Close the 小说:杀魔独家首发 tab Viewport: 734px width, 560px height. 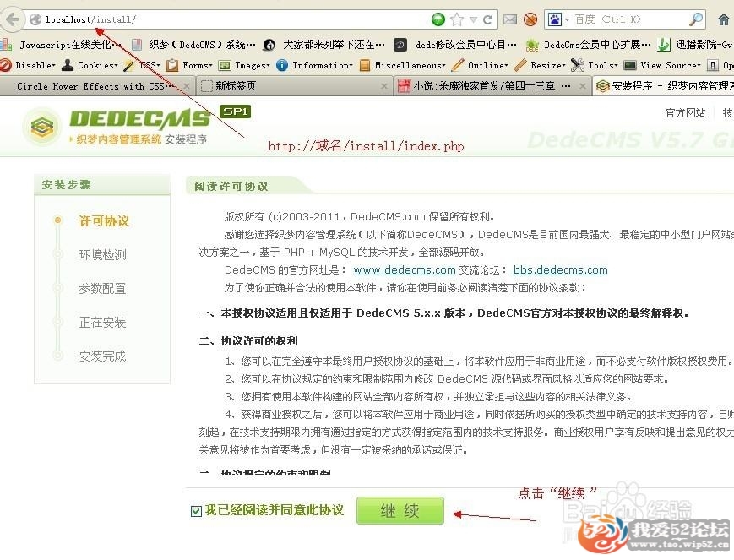pyautogui.click(x=582, y=86)
